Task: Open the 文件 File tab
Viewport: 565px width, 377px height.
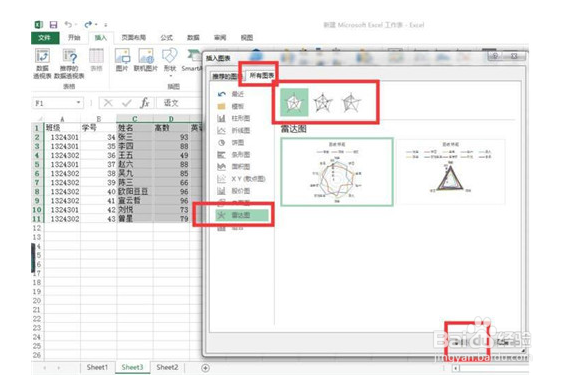Action: (x=45, y=37)
